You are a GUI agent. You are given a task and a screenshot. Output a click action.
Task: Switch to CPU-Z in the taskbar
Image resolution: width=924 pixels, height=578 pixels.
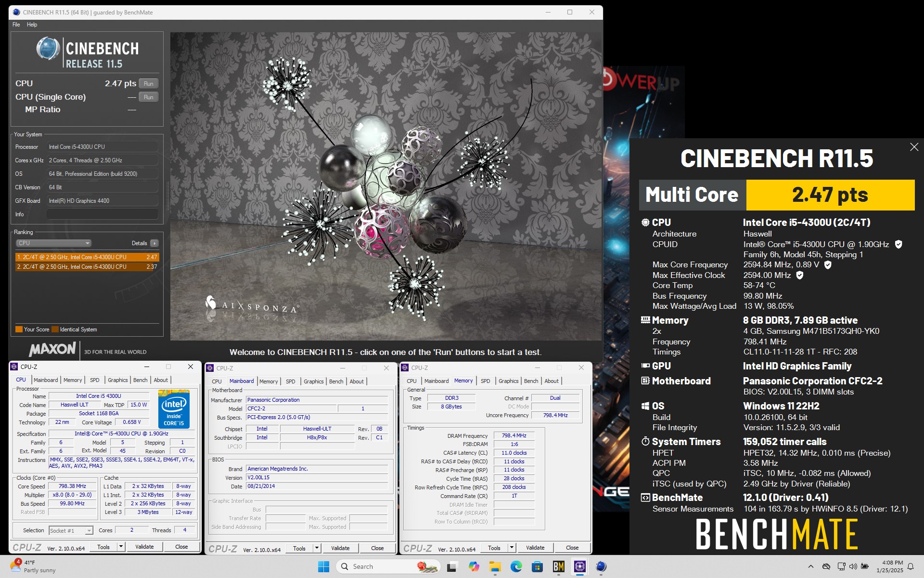click(x=580, y=566)
